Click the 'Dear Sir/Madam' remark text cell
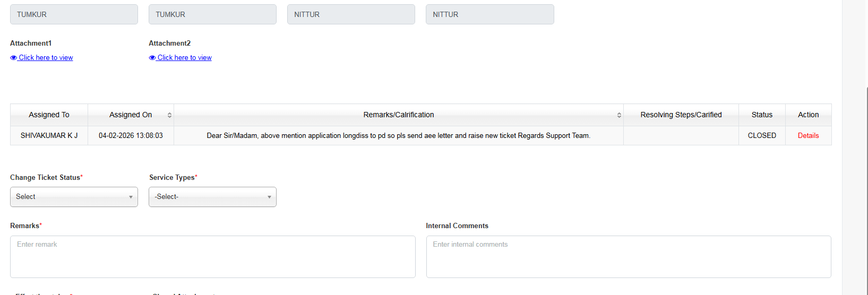This screenshot has width=868, height=295. click(398, 136)
